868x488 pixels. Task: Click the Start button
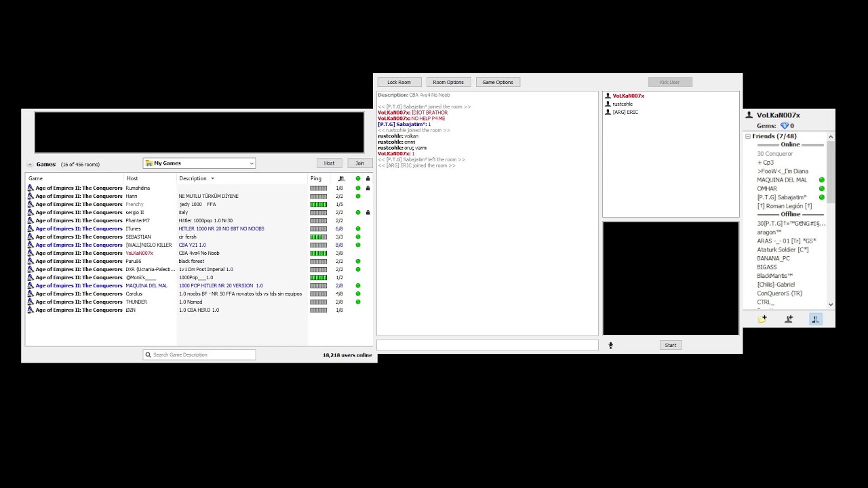670,345
